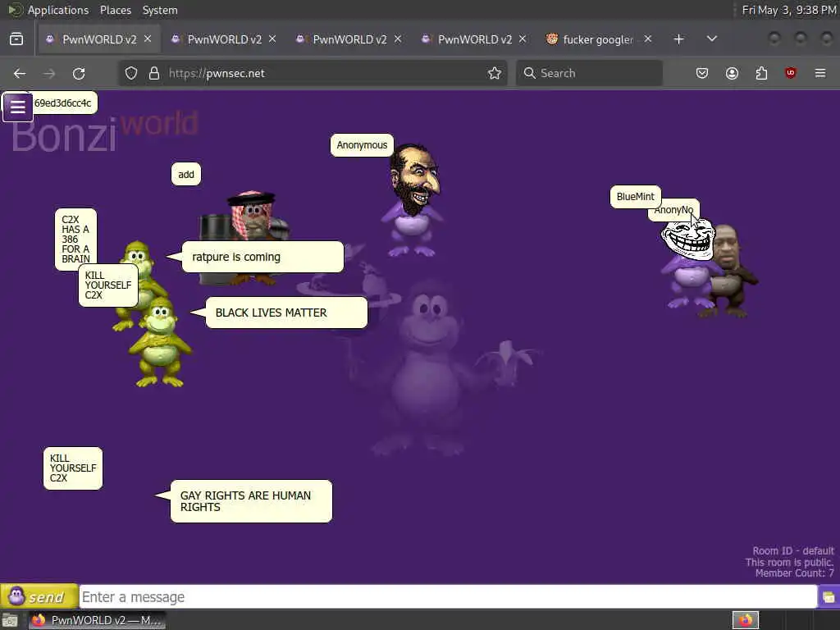Click the browser Search box

(x=589, y=73)
